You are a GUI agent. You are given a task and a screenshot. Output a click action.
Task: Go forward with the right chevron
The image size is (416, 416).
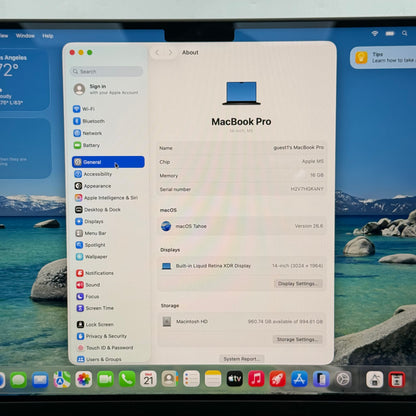tap(170, 52)
